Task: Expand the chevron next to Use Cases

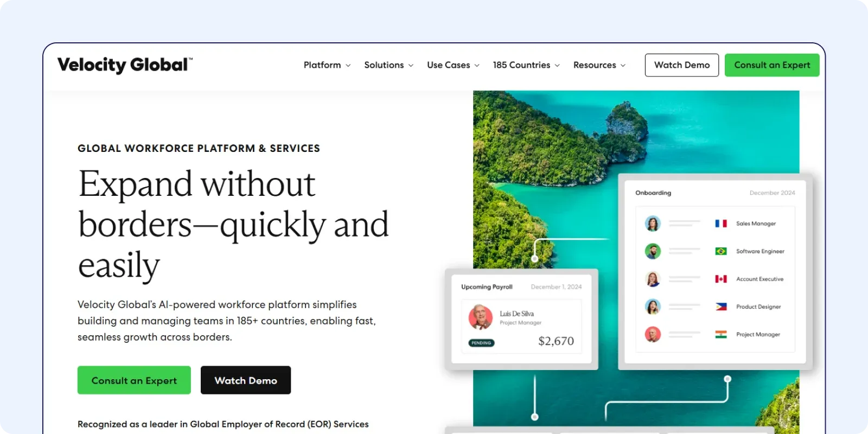Action: coord(477,66)
